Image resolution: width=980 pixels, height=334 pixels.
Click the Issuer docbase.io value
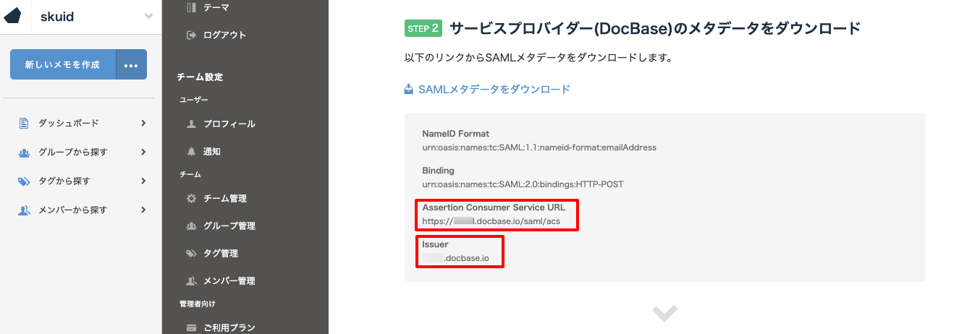click(x=457, y=258)
